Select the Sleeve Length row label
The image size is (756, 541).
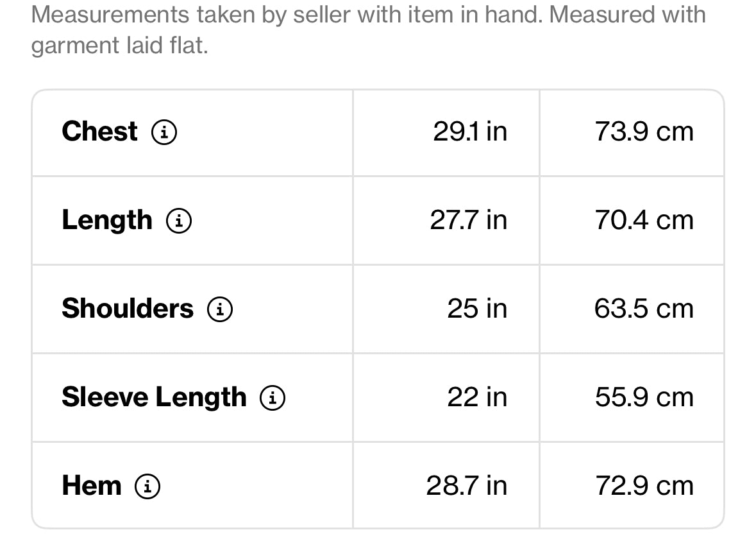155,398
